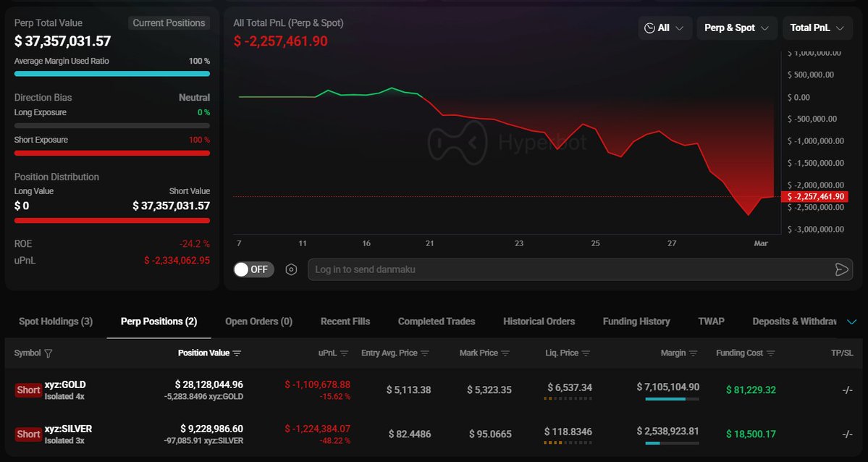The image size is (868, 462).
Task: Open the Total PnL dropdown
Action: pos(817,28)
